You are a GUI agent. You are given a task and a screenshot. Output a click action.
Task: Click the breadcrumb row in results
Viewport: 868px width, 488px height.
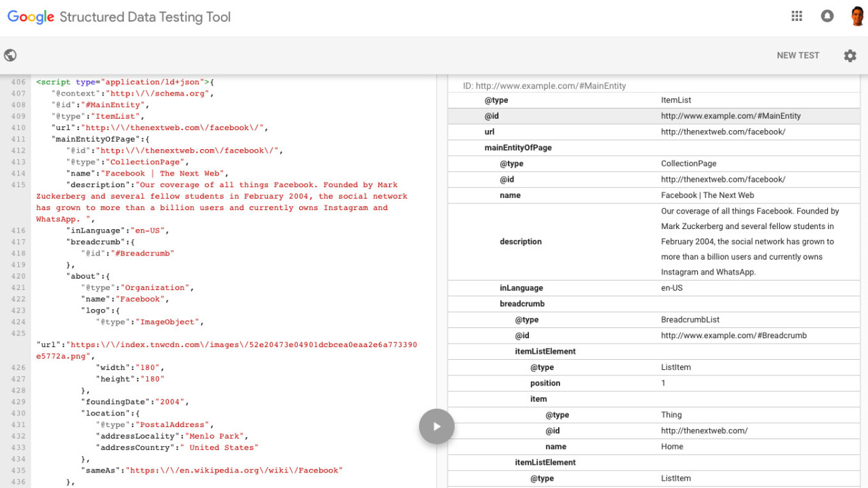(522, 304)
